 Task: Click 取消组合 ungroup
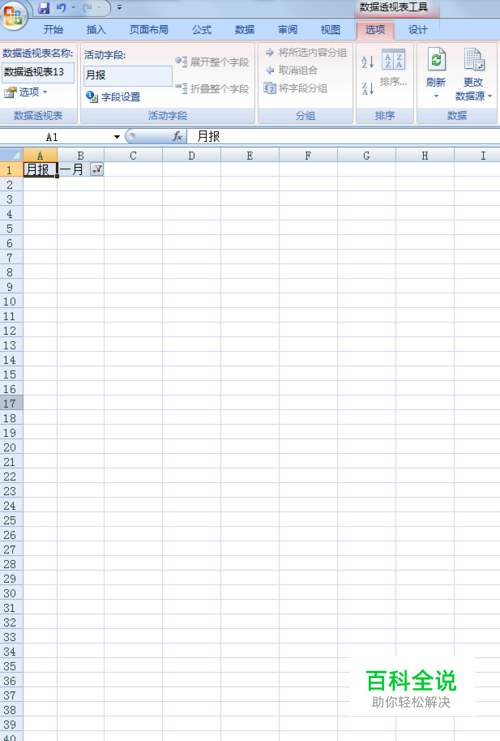(291, 70)
